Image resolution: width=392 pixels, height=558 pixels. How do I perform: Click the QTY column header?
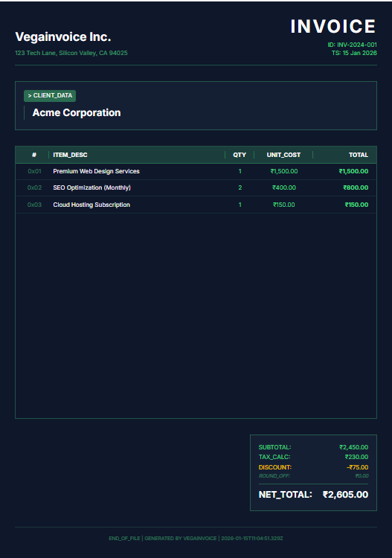coord(240,155)
